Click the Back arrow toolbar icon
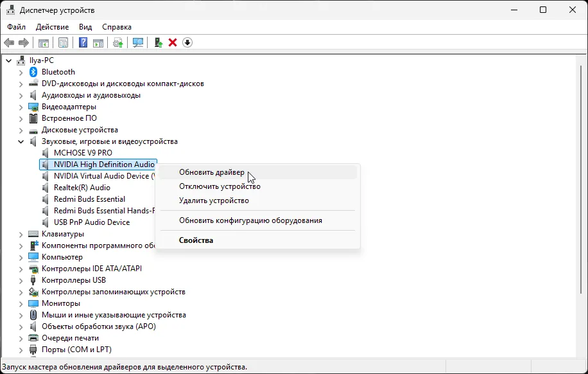The height and width of the screenshot is (374, 588). click(9, 42)
